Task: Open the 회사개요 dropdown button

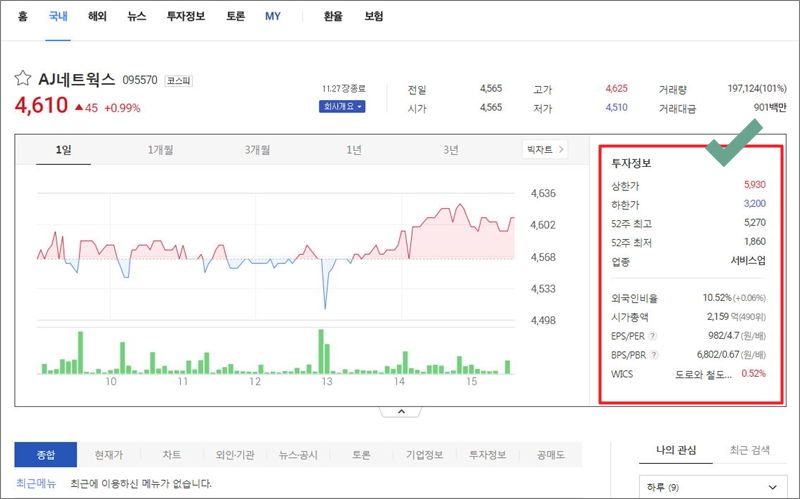Action: click(342, 107)
